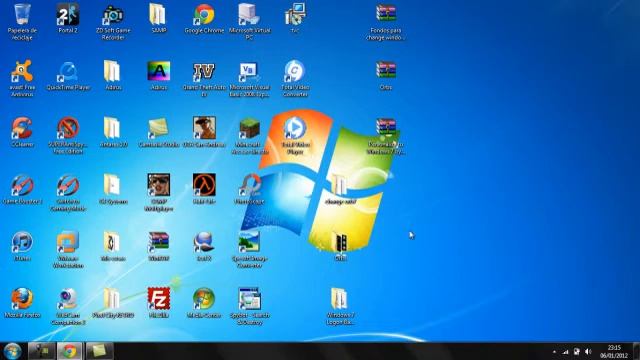Open the WinRAR application shortcut

(x=158, y=242)
